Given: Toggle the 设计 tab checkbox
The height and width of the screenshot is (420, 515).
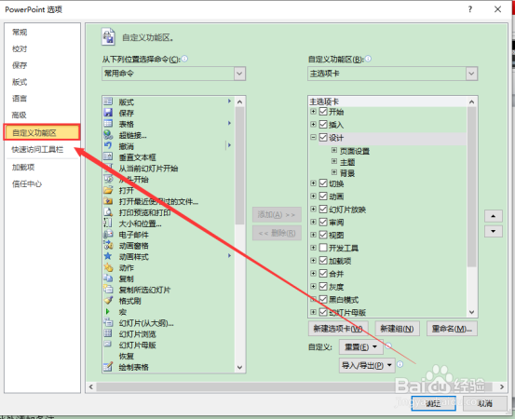Looking at the screenshot, I should [x=323, y=137].
